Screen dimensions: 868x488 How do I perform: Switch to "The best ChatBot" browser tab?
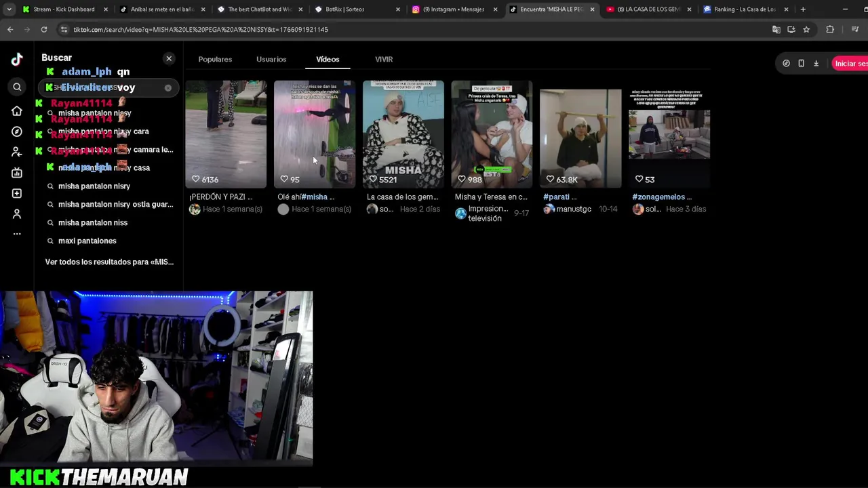(260, 9)
